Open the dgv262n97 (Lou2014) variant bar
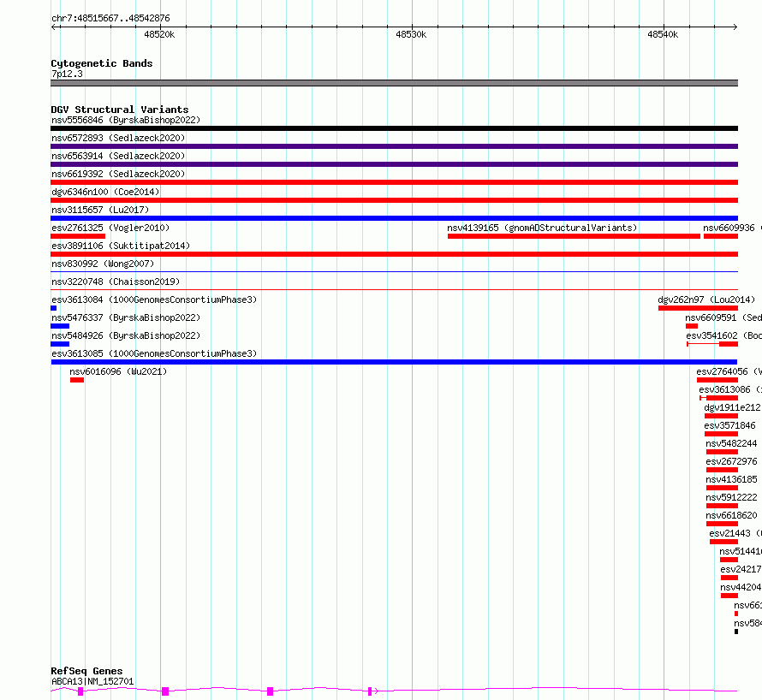This screenshot has width=762, height=700. (698, 308)
